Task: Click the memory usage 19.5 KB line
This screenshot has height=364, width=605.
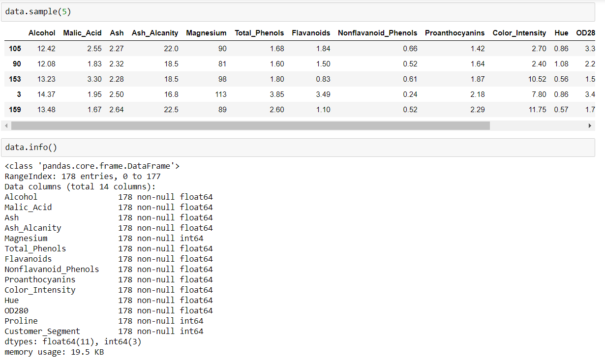Action: pyautogui.click(x=54, y=352)
